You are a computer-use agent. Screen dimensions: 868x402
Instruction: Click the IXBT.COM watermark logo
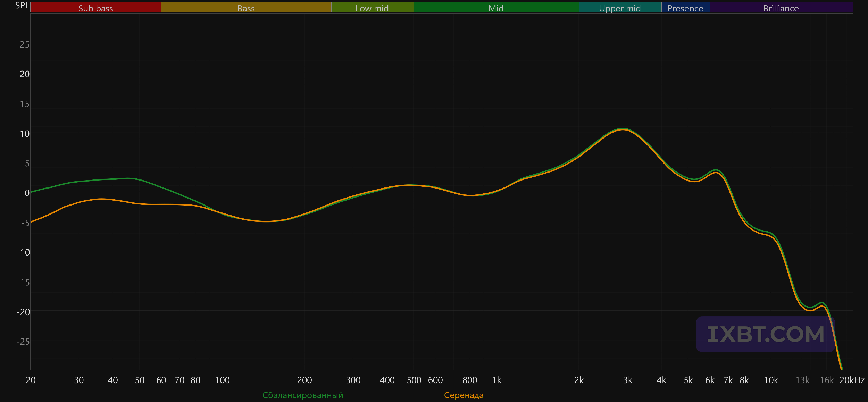pyautogui.click(x=765, y=334)
